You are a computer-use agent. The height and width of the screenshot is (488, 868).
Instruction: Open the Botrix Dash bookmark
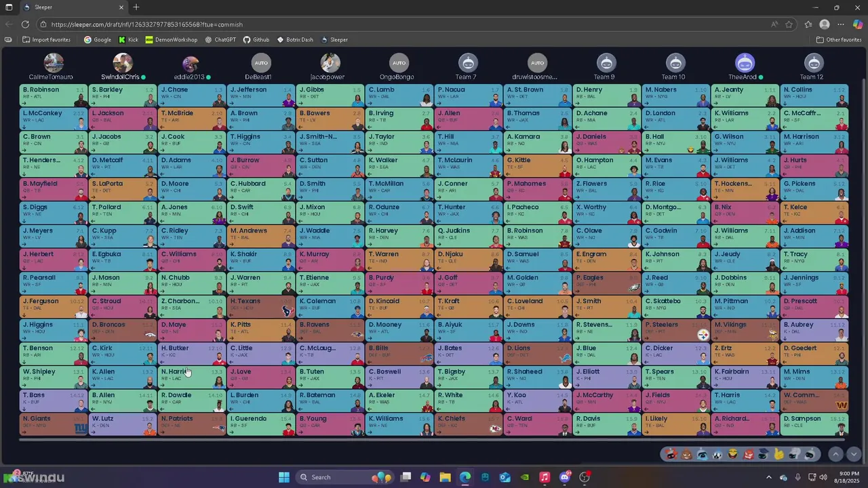pos(295,39)
